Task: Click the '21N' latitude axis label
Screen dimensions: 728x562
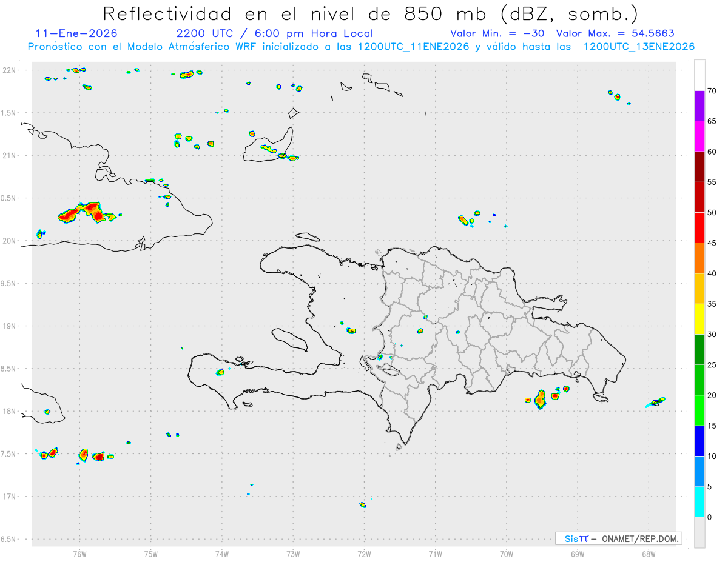Action: click(x=10, y=156)
